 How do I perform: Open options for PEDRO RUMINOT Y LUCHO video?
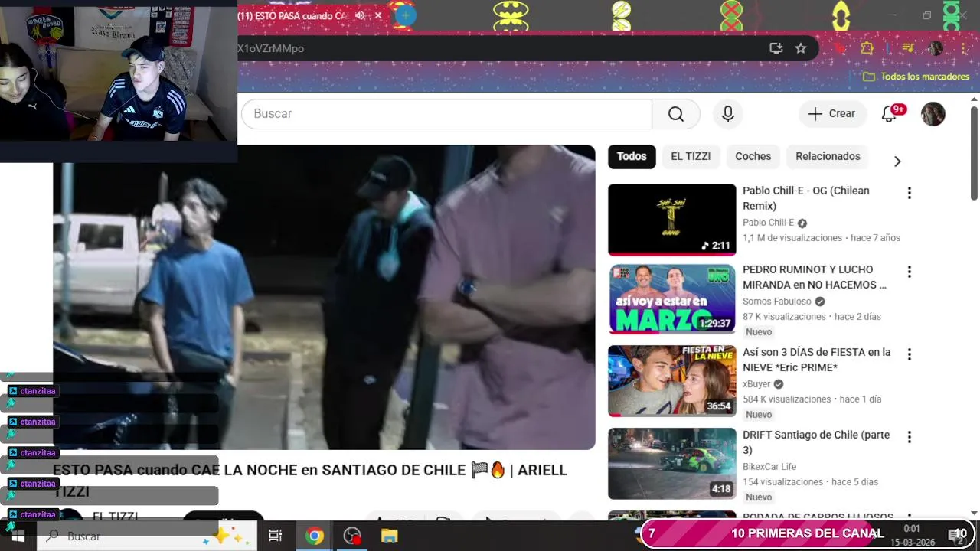[910, 272]
